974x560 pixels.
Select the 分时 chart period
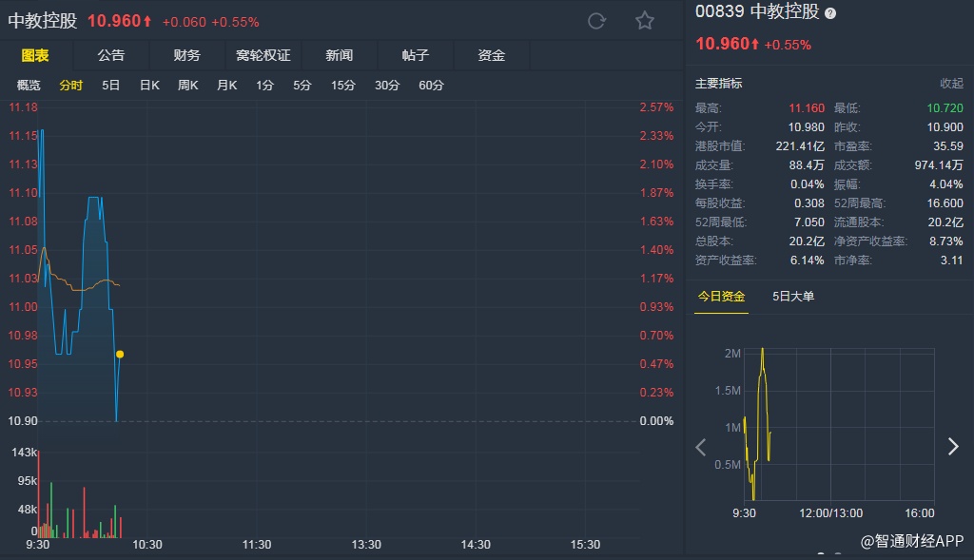pyautogui.click(x=71, y=86)
